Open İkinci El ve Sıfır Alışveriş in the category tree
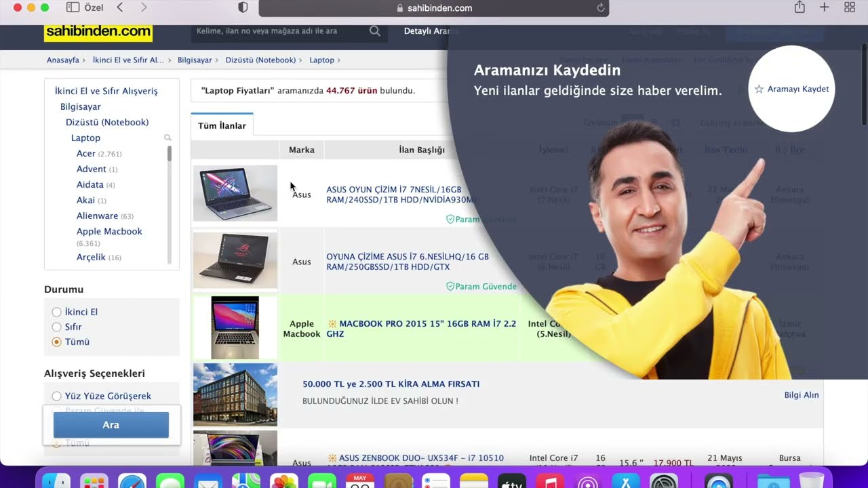This screenshot has height=488, width=868. [106, 91]
